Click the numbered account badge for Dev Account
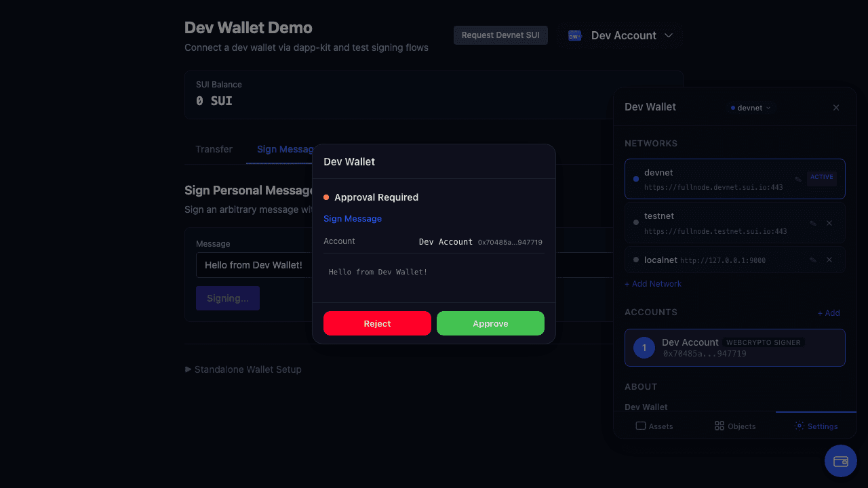 click(x=644, y=348)
